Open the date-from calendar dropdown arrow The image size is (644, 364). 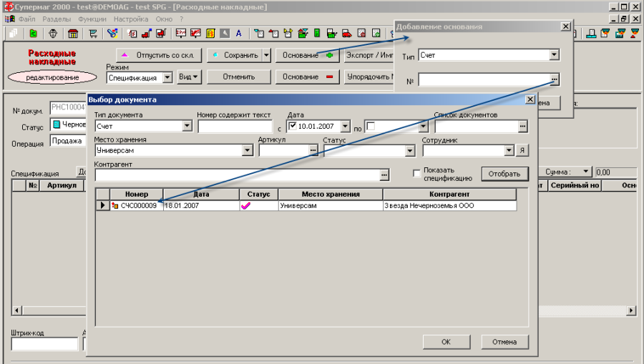[x=345, y=126]
